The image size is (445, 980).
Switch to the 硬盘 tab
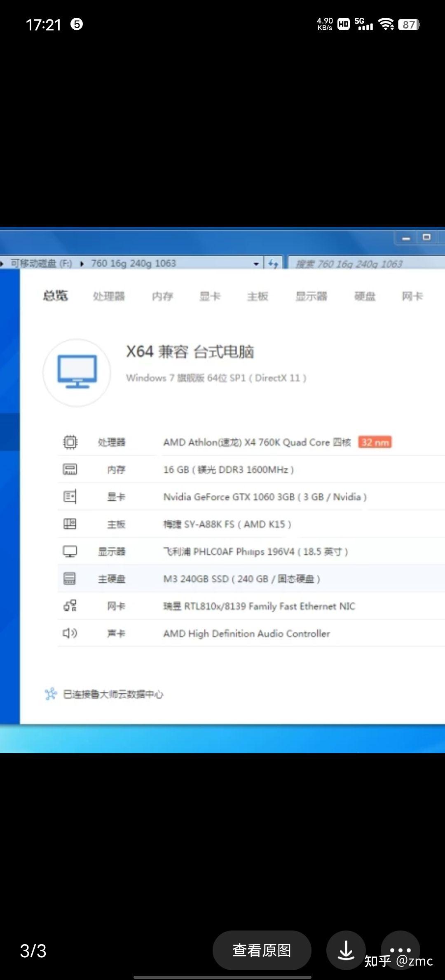tap(365, 296)
